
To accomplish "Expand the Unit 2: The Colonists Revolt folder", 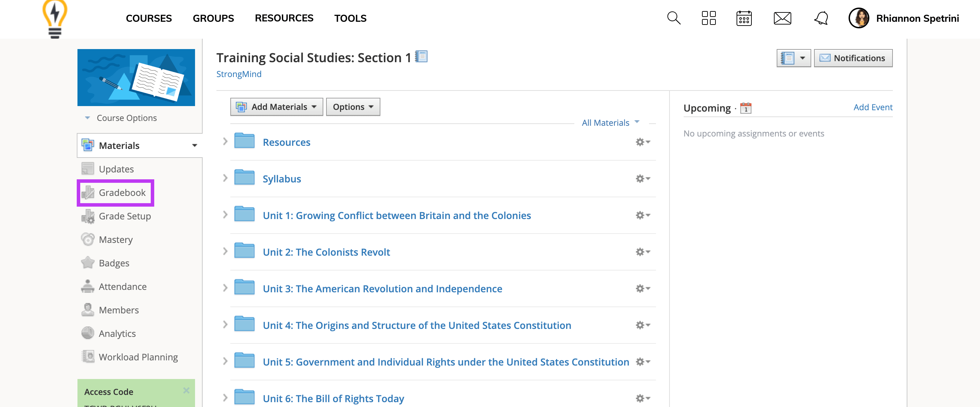I will [224, 251].
